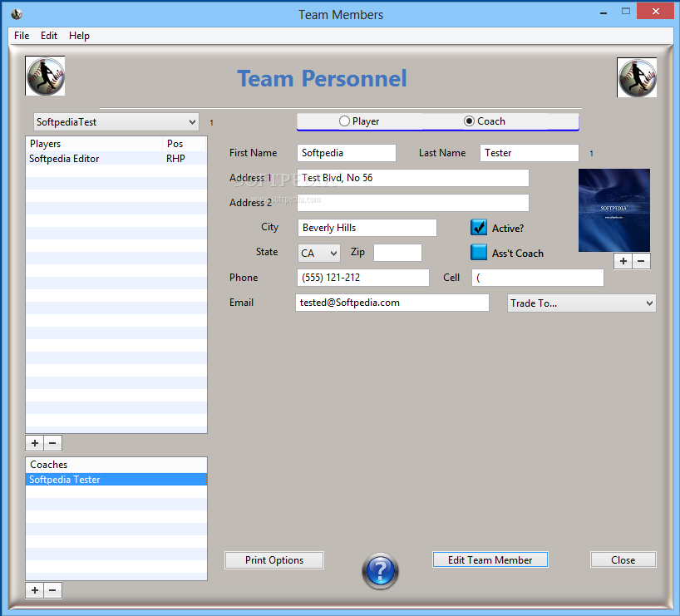
Task: Close the Team Members window
Action: [656, 12]
